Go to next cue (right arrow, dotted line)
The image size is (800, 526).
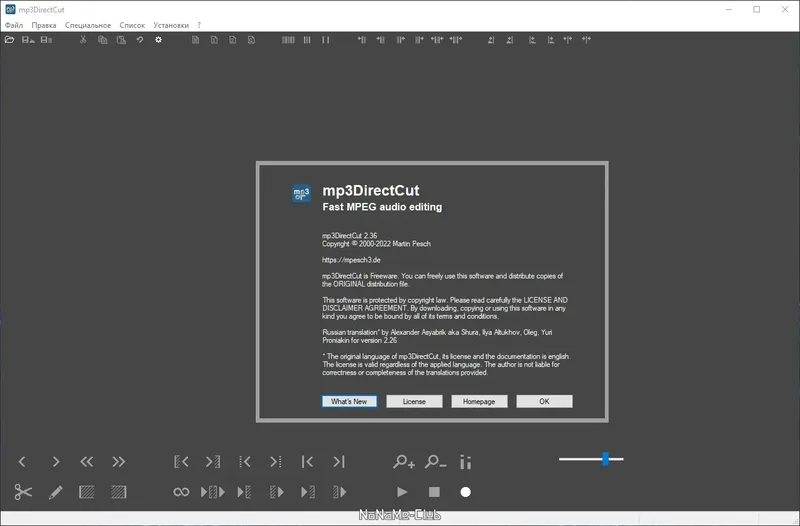(276, 462)
